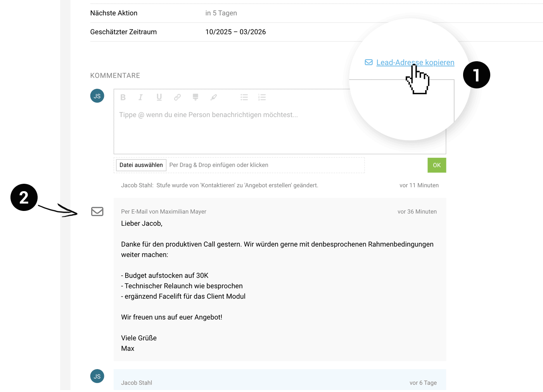Viewport: 543px width, 392px height.
Task: Open file picker via Datei auswählen
Action: 141,165
